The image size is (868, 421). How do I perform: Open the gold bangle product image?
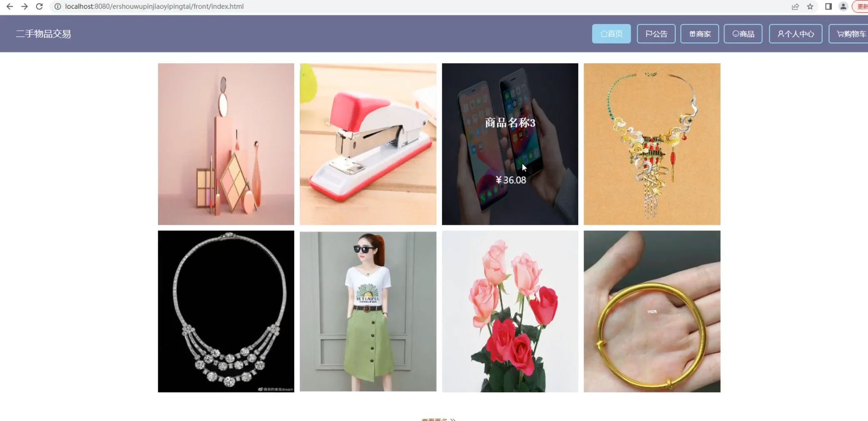point(652,311)
